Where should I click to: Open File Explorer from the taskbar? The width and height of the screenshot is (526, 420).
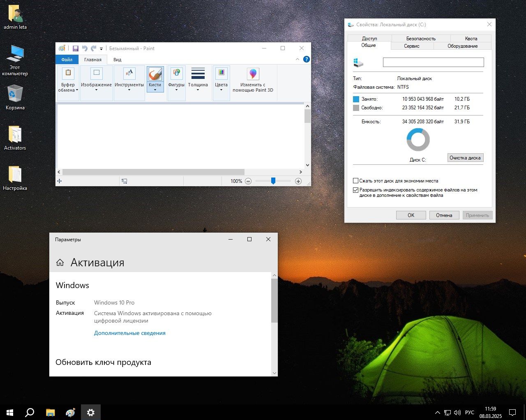[50, 412]
